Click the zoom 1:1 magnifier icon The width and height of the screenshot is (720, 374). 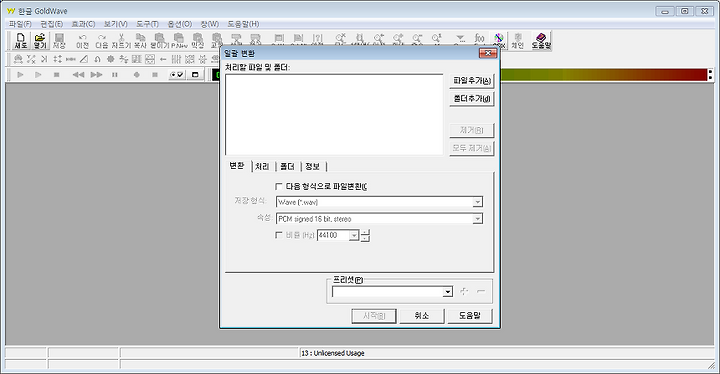pos(437,39)
